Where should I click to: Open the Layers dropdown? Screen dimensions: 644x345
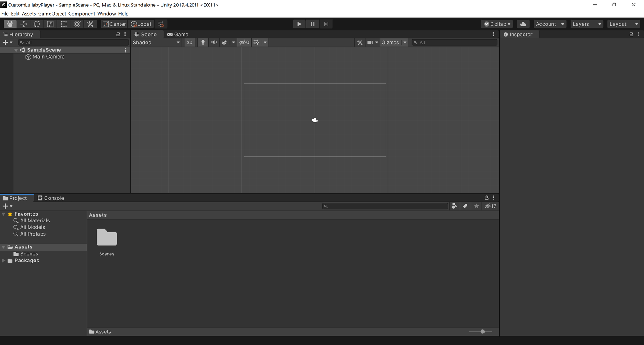587,24
